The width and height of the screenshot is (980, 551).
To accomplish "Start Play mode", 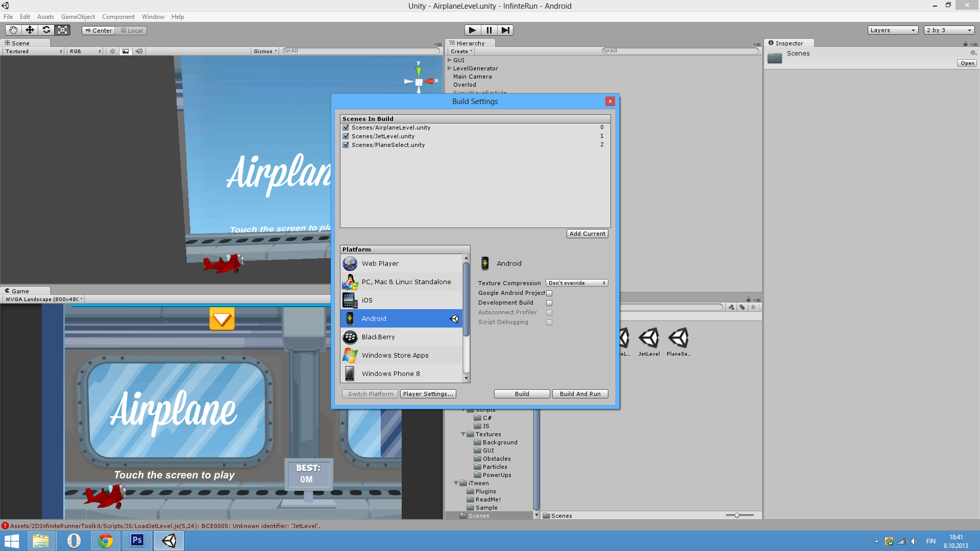I will [473, 30].
